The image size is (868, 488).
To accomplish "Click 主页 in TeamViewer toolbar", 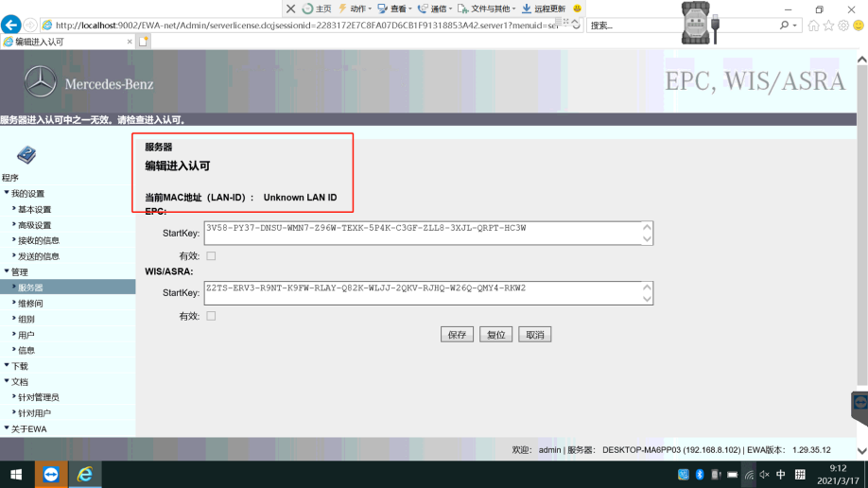I will point(317,9).
